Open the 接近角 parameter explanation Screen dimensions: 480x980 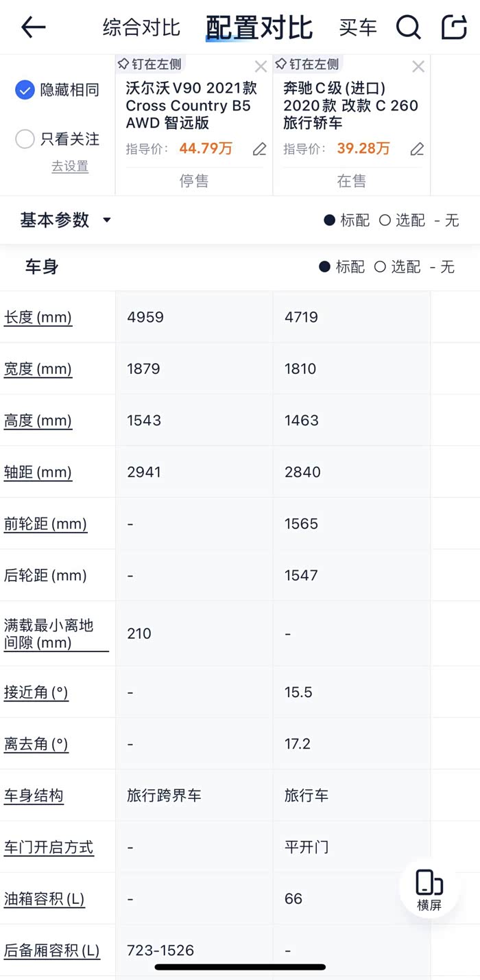click(x=36, y=692)
